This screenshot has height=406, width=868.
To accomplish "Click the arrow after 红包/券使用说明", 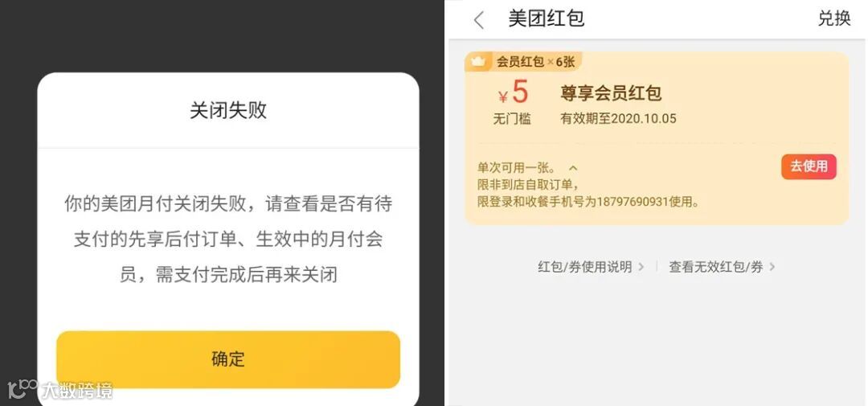I will click(641, 267).
